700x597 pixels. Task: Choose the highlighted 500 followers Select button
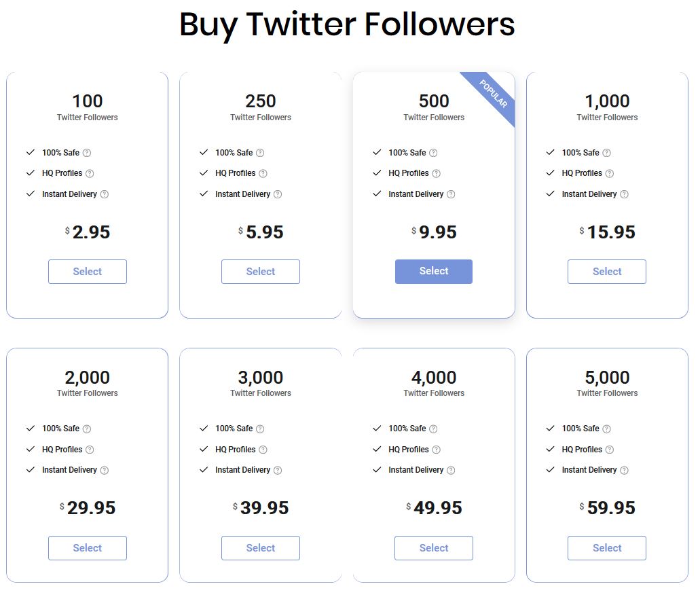(x=434, y=272)
